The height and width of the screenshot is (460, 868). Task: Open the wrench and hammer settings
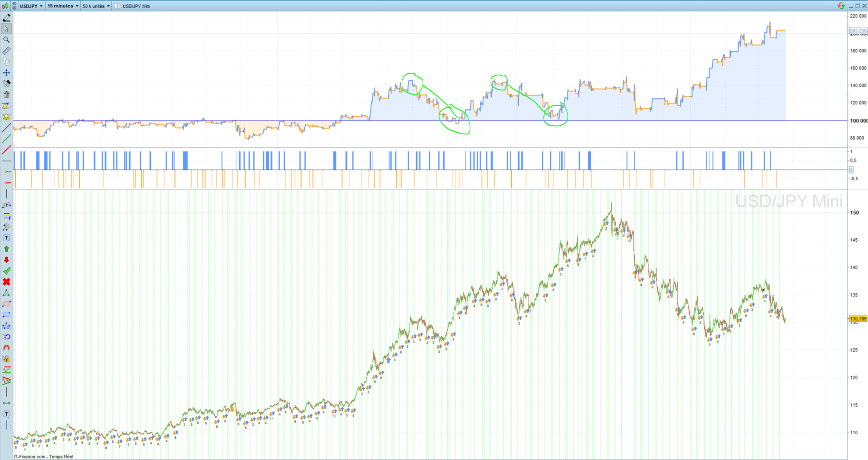coord(6,84)
